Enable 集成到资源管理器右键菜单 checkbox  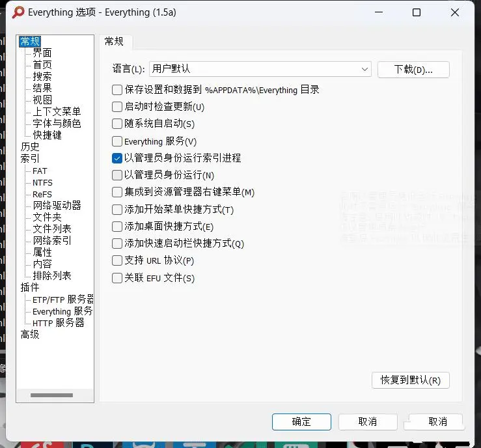point(117,192)
